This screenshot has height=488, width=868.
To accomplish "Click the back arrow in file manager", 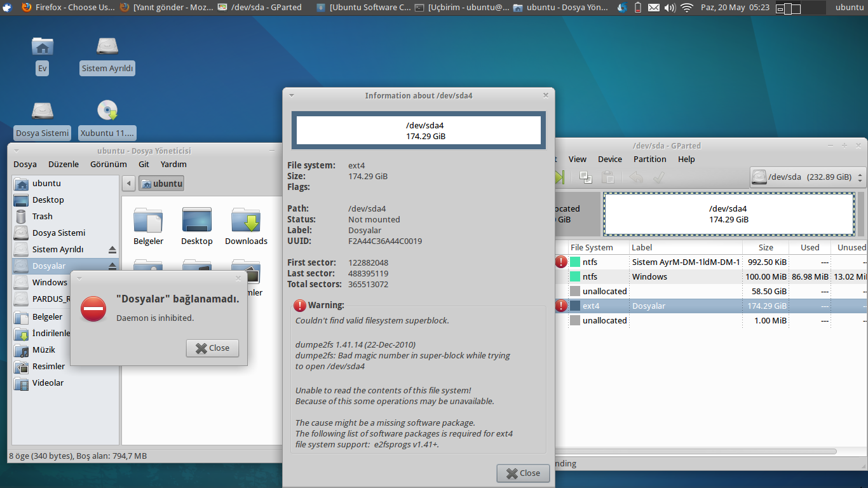I will point(128,184).
